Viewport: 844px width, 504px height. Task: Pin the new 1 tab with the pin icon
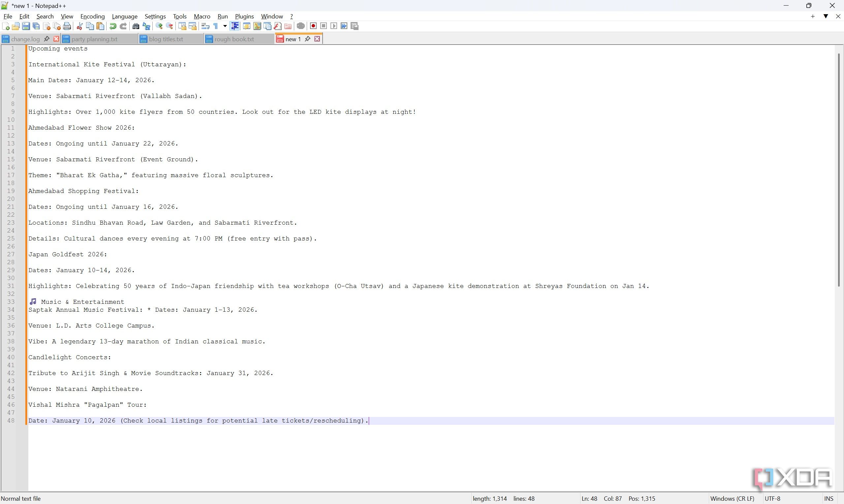[308, 39]
